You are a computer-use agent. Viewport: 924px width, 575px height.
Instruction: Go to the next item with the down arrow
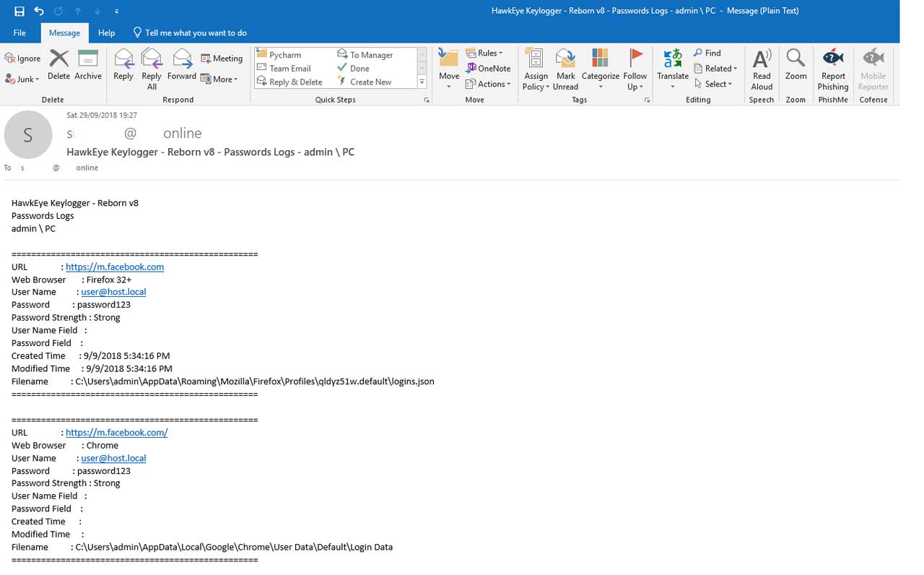[x=97, y=11]
